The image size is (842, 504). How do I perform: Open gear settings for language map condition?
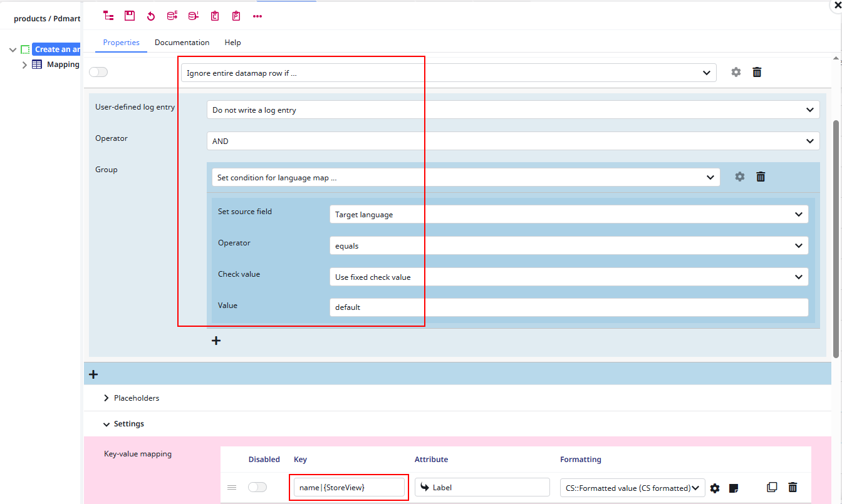[740, 177]
